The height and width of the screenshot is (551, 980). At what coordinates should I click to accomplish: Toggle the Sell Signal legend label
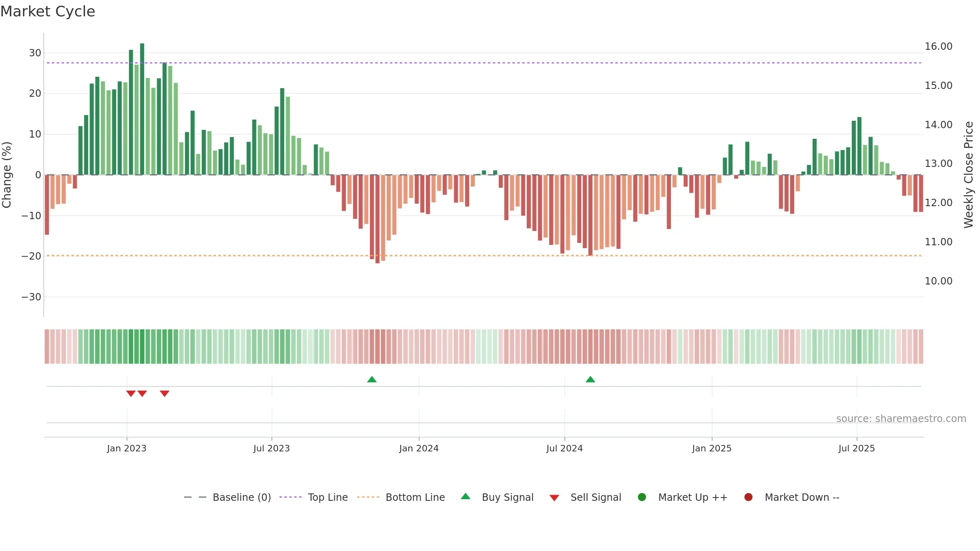pyautogui.click(x=596, y=497)
